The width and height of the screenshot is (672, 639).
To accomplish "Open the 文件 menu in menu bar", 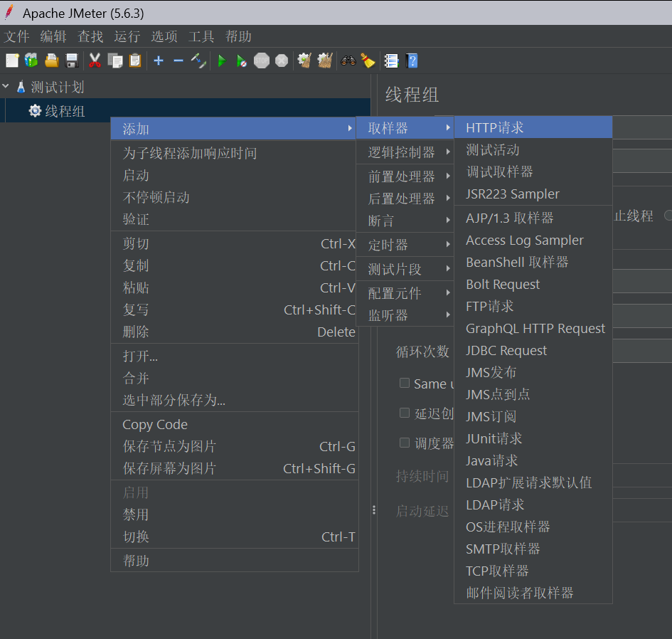I will [x=17, y=36].
